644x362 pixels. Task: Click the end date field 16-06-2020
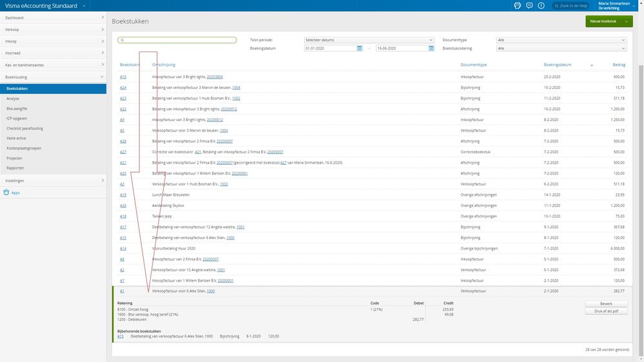[402, 48]
